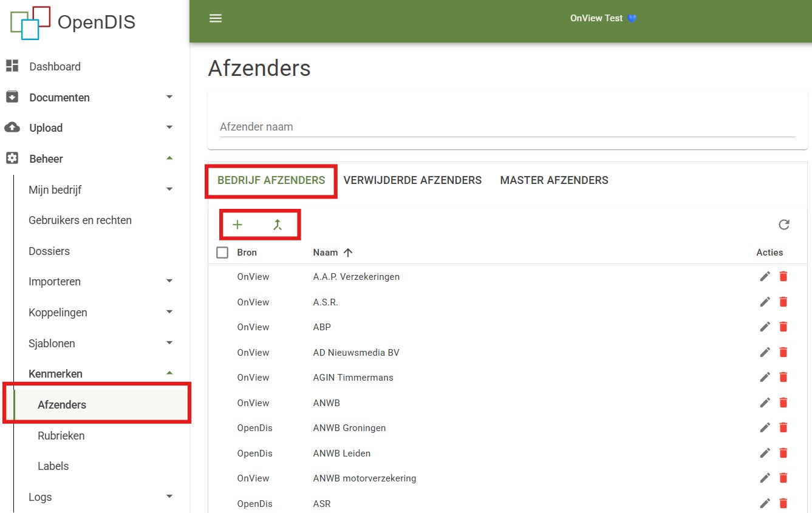Add a new afzender with plus icon
The height and width of the screenshot is (513, 812).
pos(237,225)
